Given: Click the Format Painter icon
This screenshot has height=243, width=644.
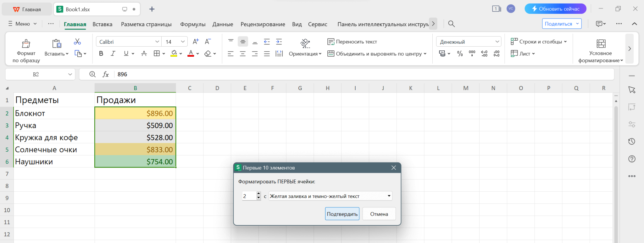Looking at the screenshot, I should tap(26, 44).
